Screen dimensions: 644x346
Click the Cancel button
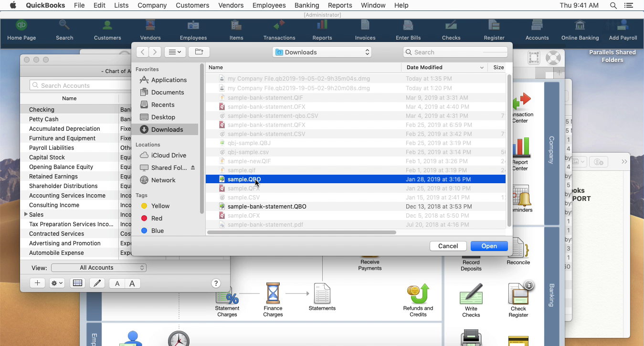pyautogui.click(x=448, y=246)
